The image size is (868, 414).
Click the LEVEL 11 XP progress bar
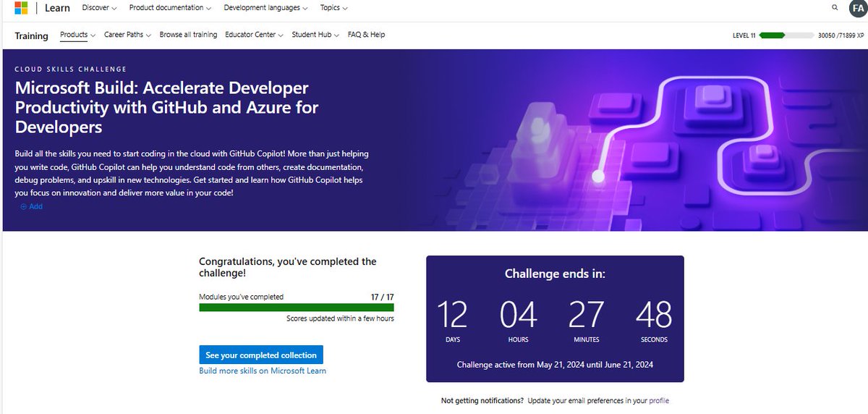[x=786, y=35]
